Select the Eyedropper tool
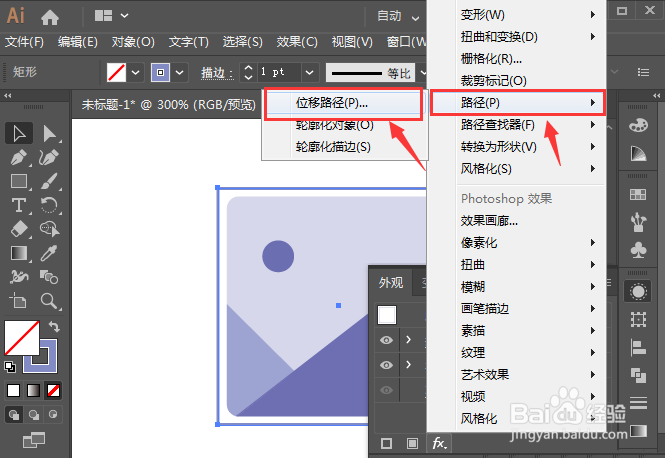This screenshot has width=665, height=458. 50,254
